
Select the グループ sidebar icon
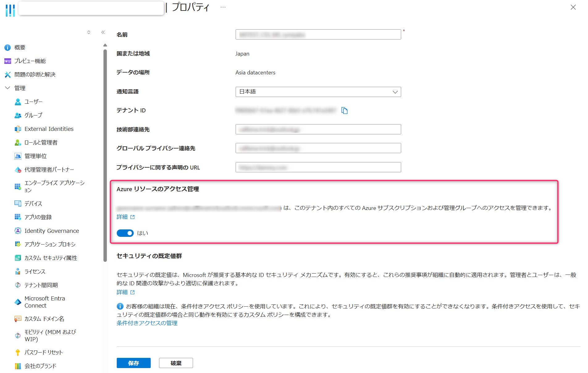(18, 115)
